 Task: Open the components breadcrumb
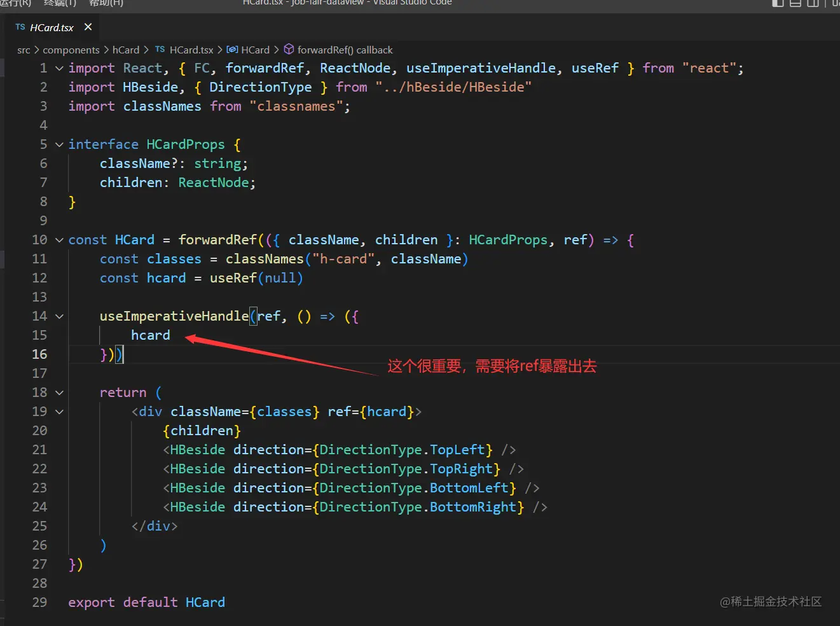coord(71,50)
